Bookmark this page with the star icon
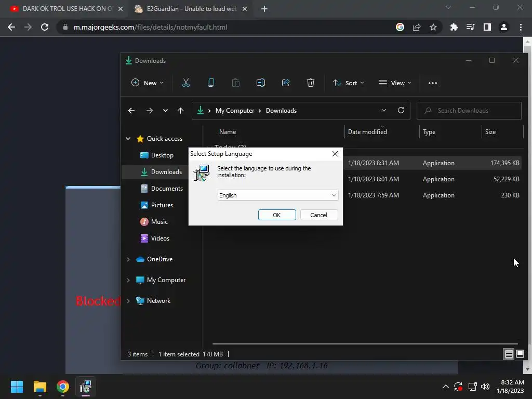This screenshot has width=532, height=399. point(433,27)
